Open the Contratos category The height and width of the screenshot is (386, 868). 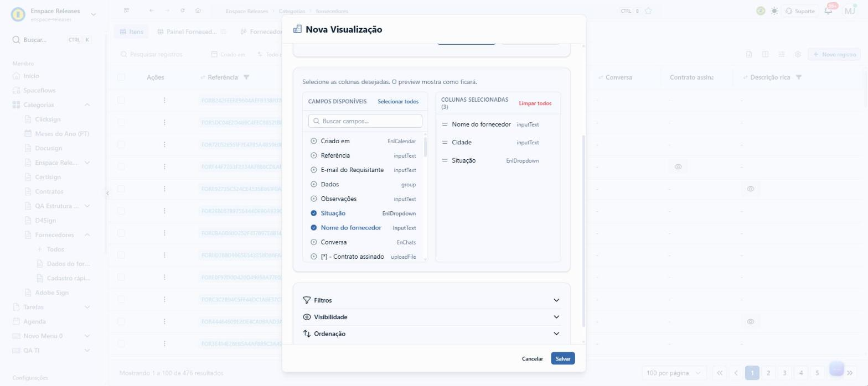pos(49,191)
